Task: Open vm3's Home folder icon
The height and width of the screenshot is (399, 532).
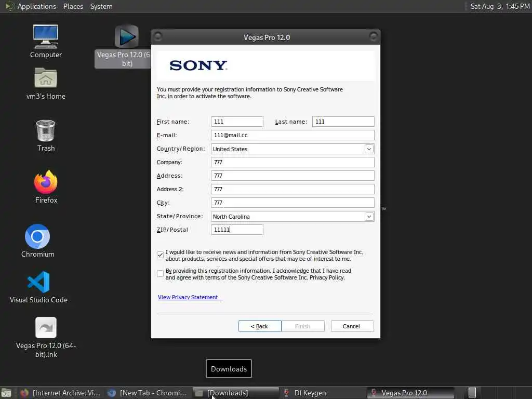Action: [46, 84]
